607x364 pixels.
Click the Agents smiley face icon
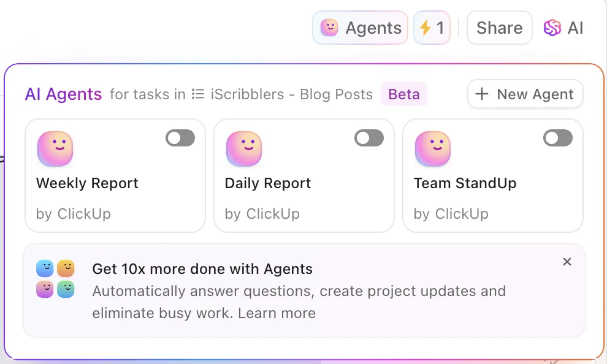pos(329,28)
